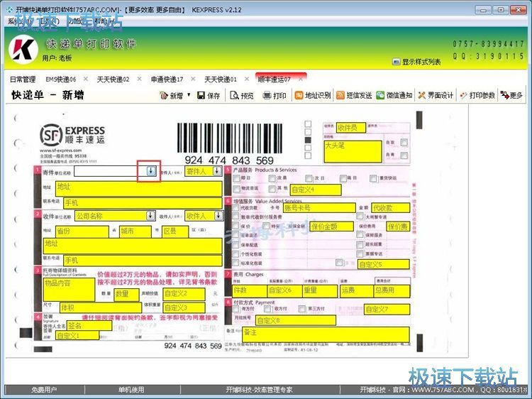Click the 收件员 courier field
The width and height of the screenshot is (532, 399).
(x=351, y=128)
